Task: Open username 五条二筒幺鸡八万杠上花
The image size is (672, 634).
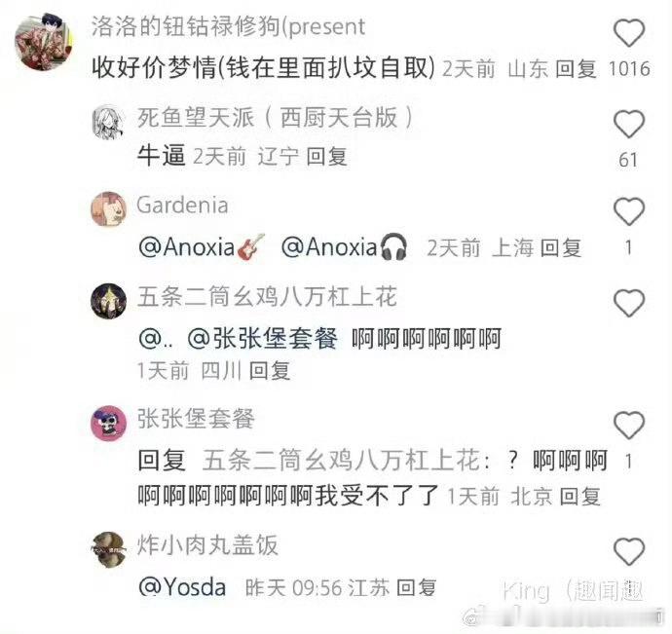Action: 267,297
